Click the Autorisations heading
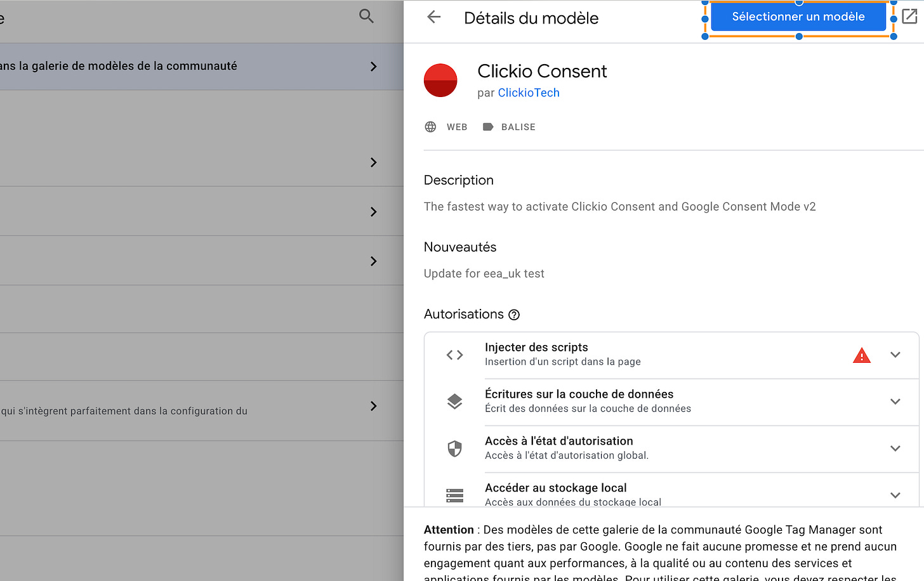 (x=464, y=314)
